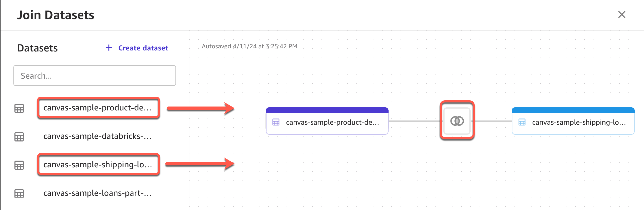Close the Join Datasets dialog
644x210 pixels.
point(622,14)
